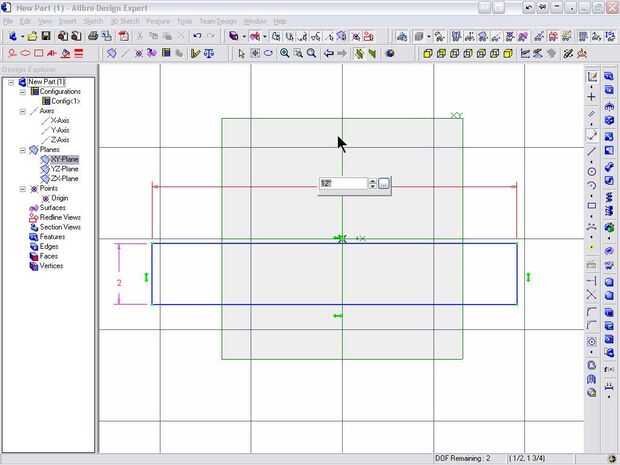
Task: Open the Sketch menu
Action: pyautogui.click(x=93, y=21)
